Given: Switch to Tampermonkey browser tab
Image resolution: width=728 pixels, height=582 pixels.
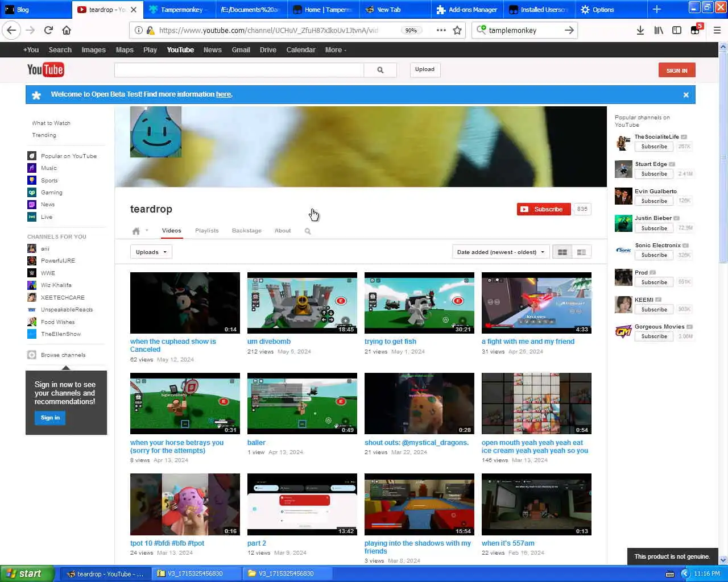Looking at the screenshot, I should coord(179,10).
